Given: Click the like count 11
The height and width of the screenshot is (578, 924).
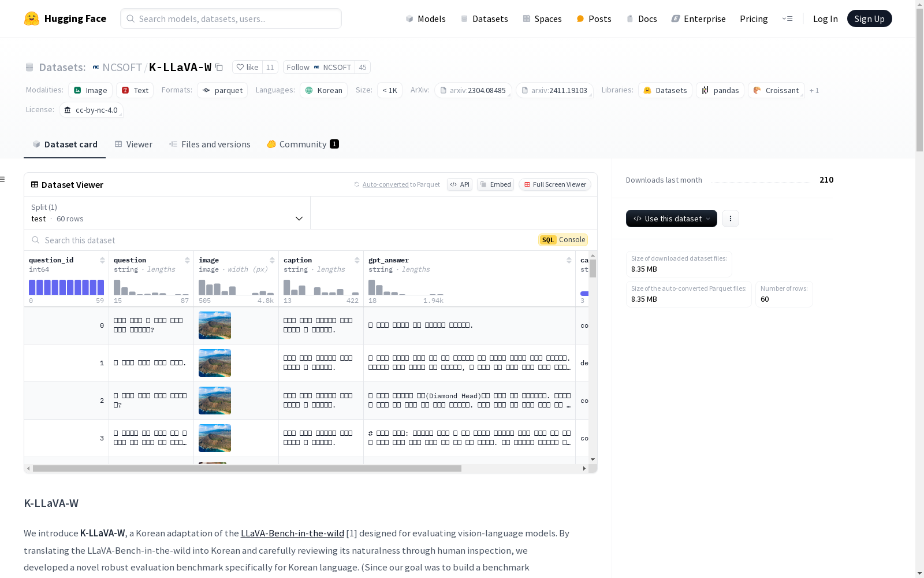Looking at the screenshot, I should coord(270,67).
